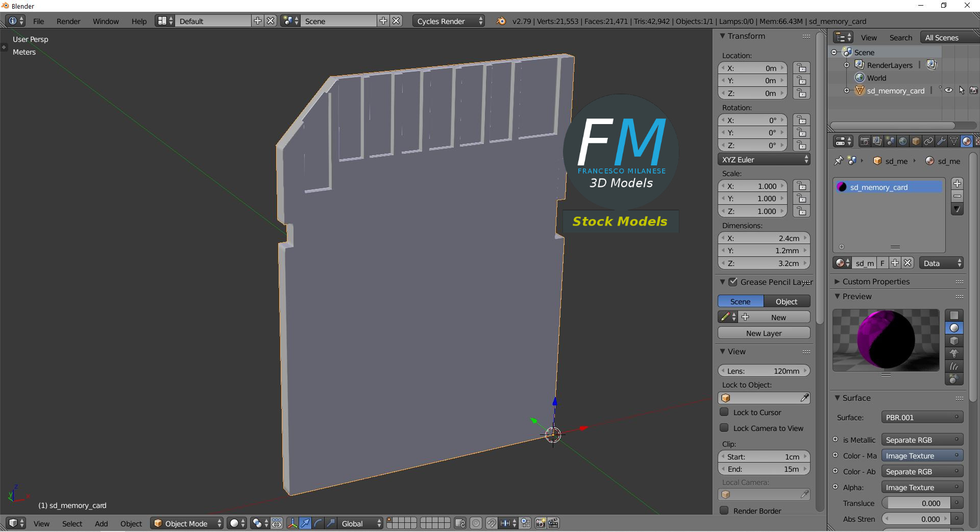The width and height of the screenshot is (980, 532).
Task: Click the New Layer button
Action: [x=764, y=333]
